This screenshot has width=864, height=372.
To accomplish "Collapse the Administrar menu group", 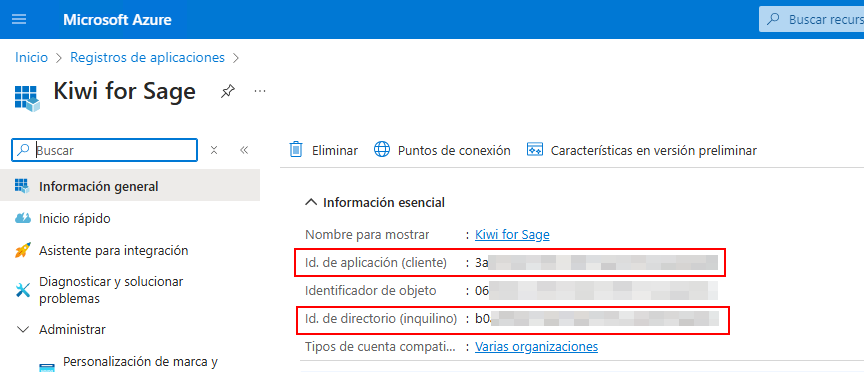I will pos(23,330).
